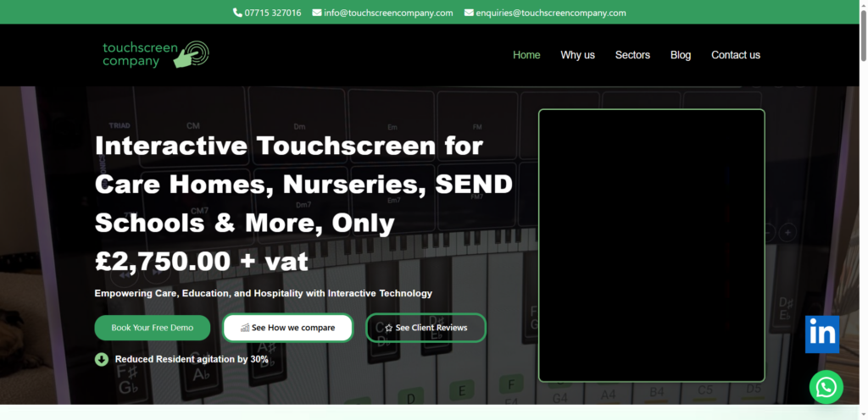The width and height of the screenshot is (868, 420).
Task: Email info@touchscreencompany.com link
Action: (388, 13)
